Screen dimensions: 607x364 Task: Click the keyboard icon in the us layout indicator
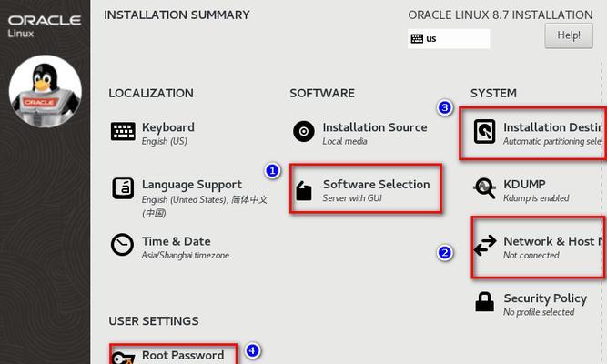coord(417,39)
